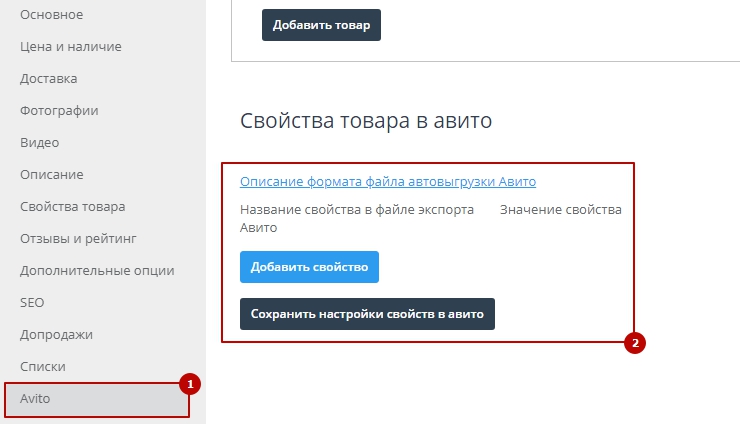
Task: Open the Фотографии section
Action: 59,111
